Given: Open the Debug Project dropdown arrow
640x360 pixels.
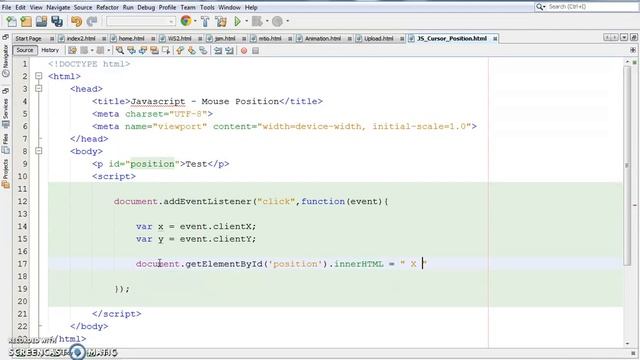Looking at the screenshot, I should point(267,21).
